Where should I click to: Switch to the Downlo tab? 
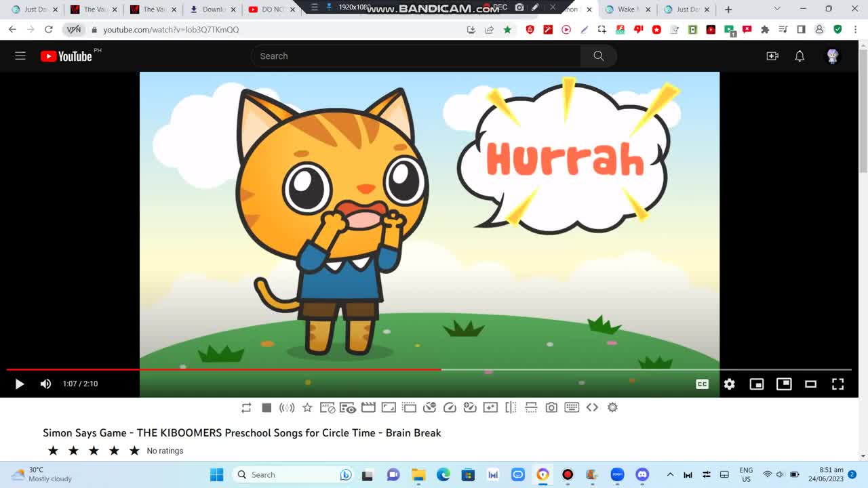point(213,9)
